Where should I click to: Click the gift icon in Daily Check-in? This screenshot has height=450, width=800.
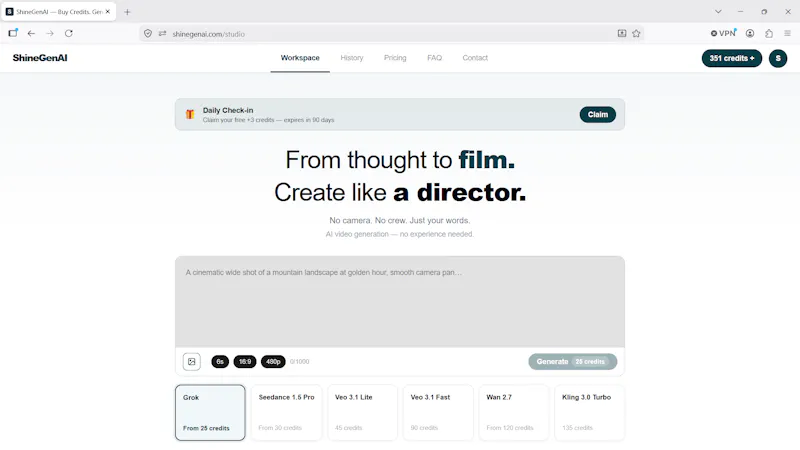190,114
